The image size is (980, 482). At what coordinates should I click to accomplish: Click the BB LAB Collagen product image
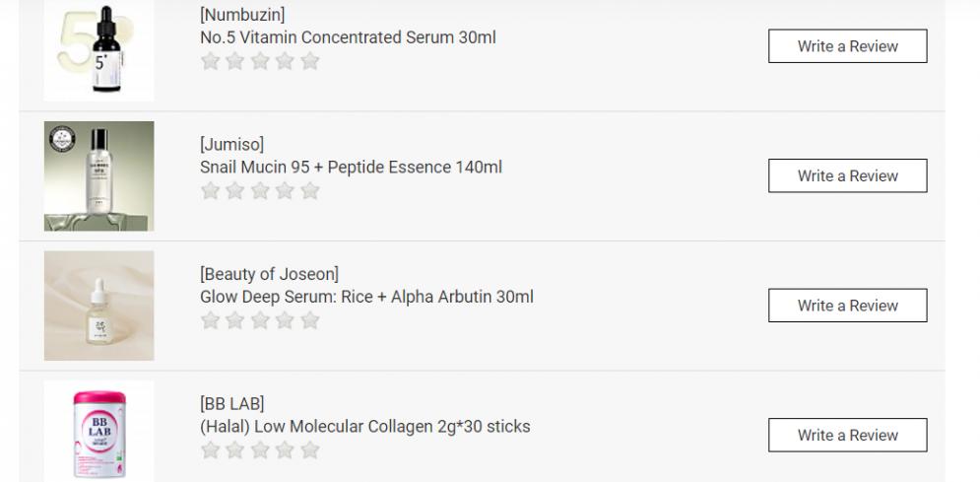pyautogui.click(x=98, y=432)
